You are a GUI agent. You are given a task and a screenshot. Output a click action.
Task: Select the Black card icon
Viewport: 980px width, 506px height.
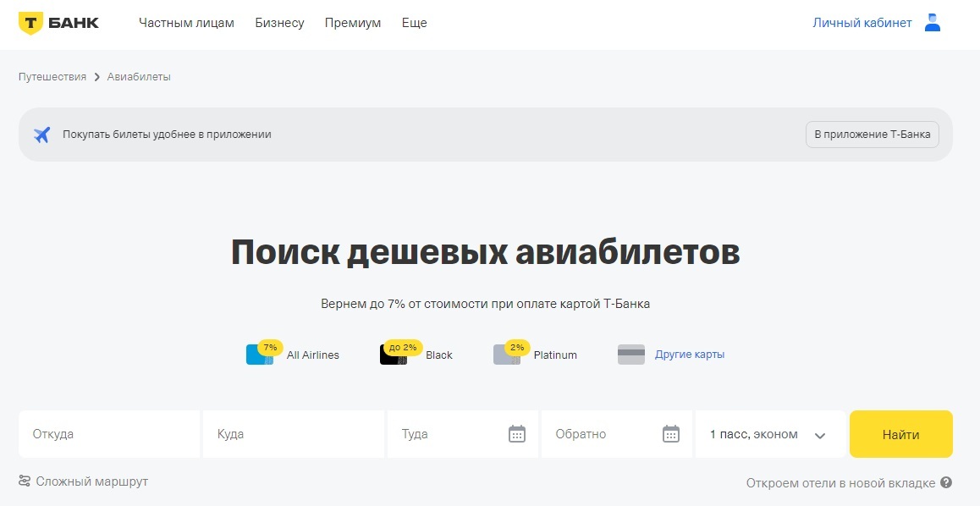394,355
